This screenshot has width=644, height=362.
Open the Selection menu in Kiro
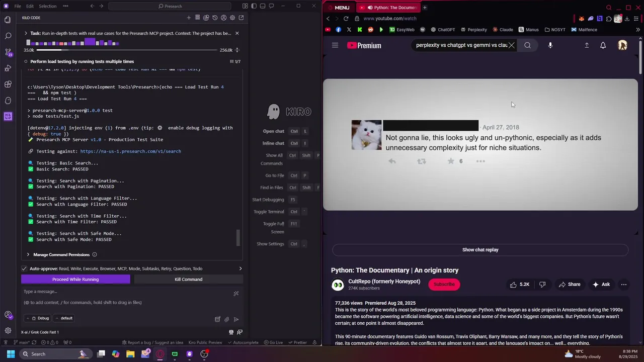(x=47, y=6)
